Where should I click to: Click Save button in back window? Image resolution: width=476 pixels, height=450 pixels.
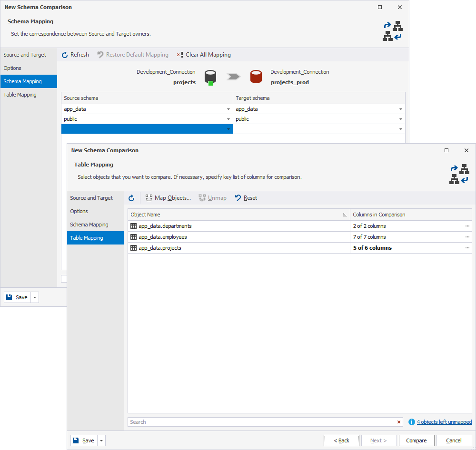[x=17, y=297]
